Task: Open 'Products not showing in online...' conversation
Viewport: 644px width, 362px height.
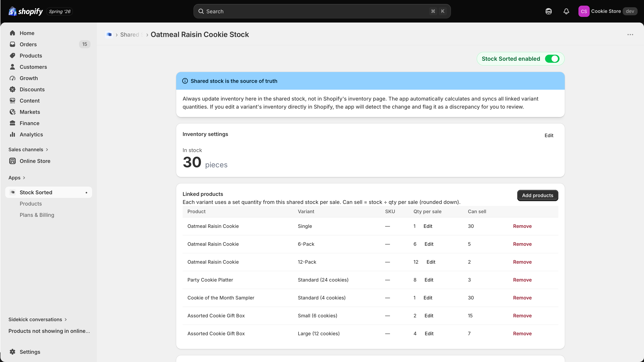Action: click(49, 331)
